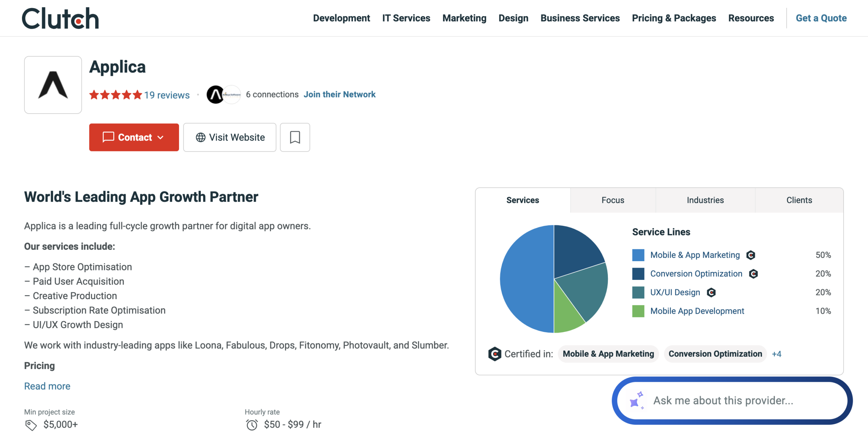Switch to the Clients tab

[799, 200]
